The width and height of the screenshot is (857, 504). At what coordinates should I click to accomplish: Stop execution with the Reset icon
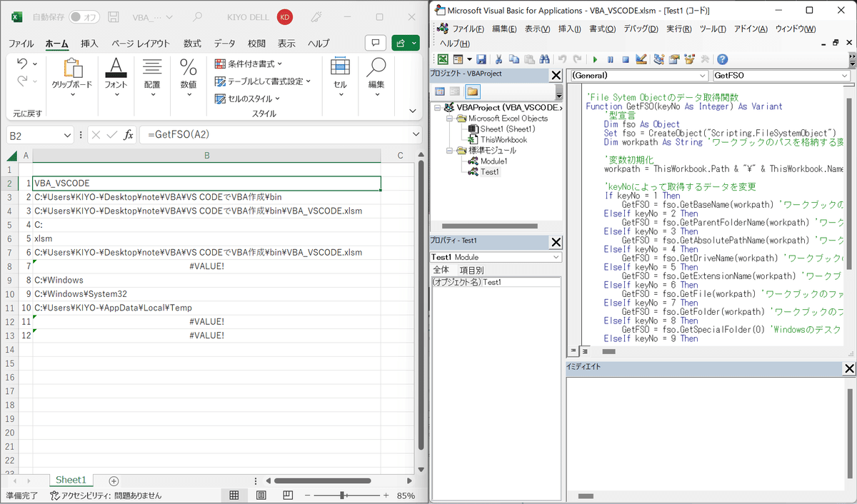626,59
